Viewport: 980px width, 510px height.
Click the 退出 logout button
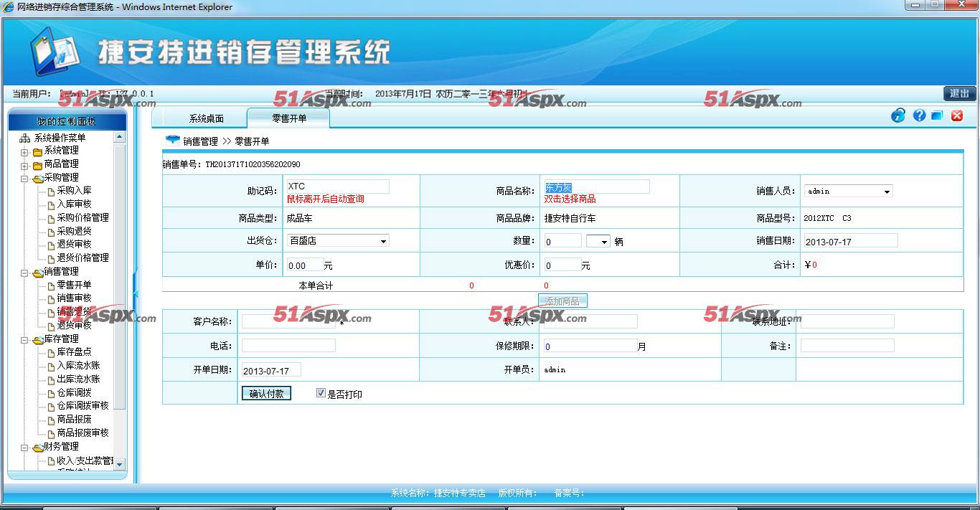click(959, 93)
